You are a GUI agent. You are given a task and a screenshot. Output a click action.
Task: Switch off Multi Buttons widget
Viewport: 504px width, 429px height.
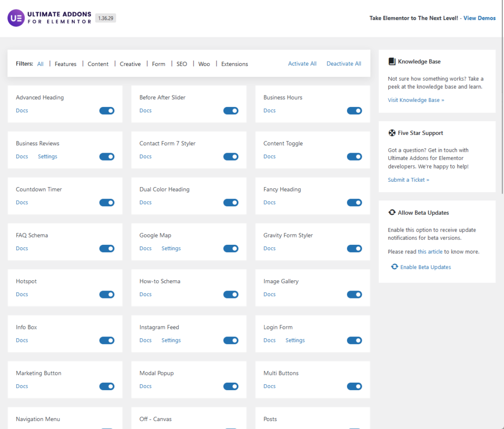click(354, 387)
